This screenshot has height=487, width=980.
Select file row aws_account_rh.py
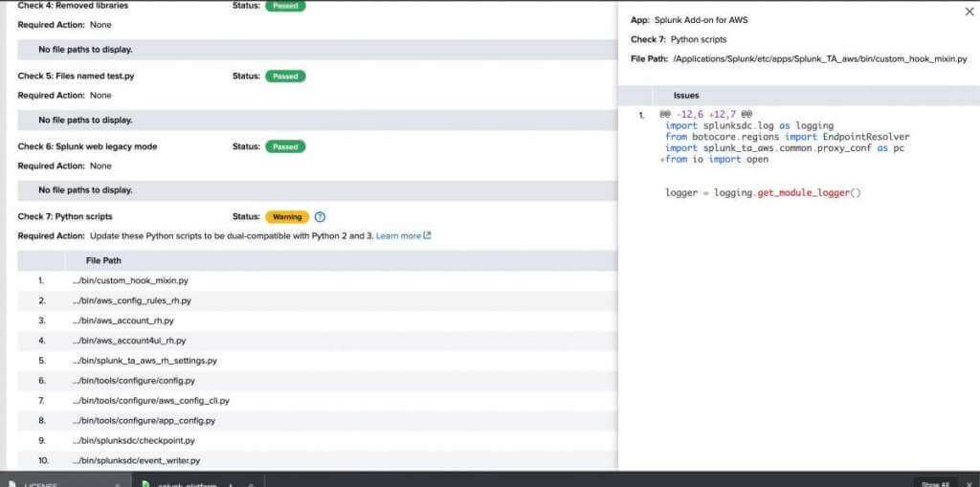click(x=318, y=321)
